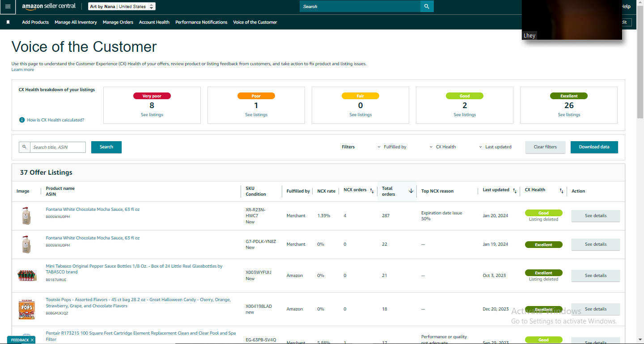Click the yellow Fair badge
Screen dimensions: 644x344
coord(360,96)
